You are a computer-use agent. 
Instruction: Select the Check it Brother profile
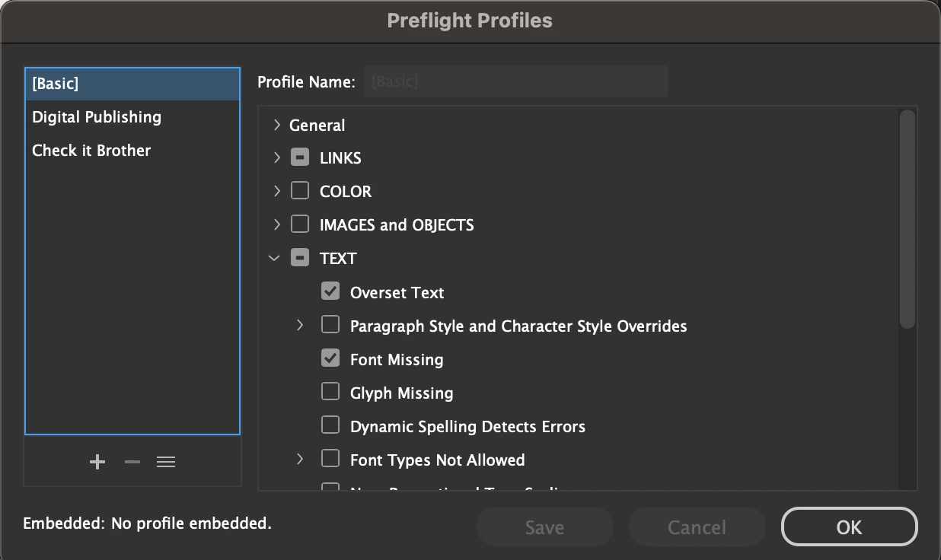[x=91, y=151]
